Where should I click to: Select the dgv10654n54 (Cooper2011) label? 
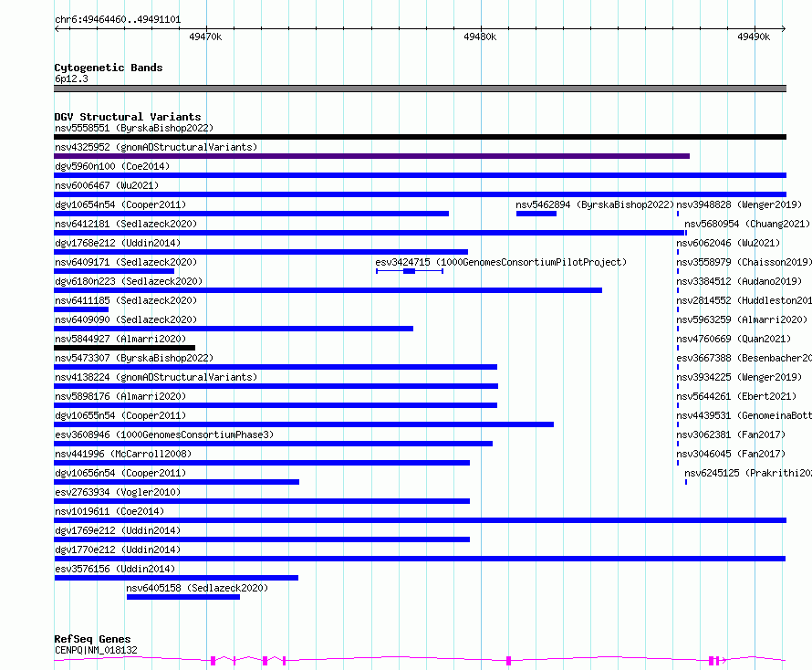pos(120,204)
